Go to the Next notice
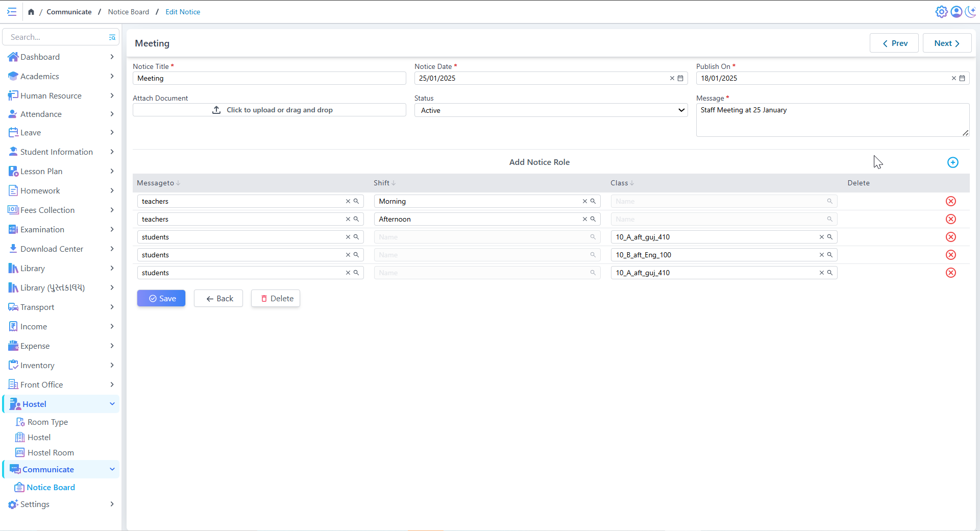 946,43
